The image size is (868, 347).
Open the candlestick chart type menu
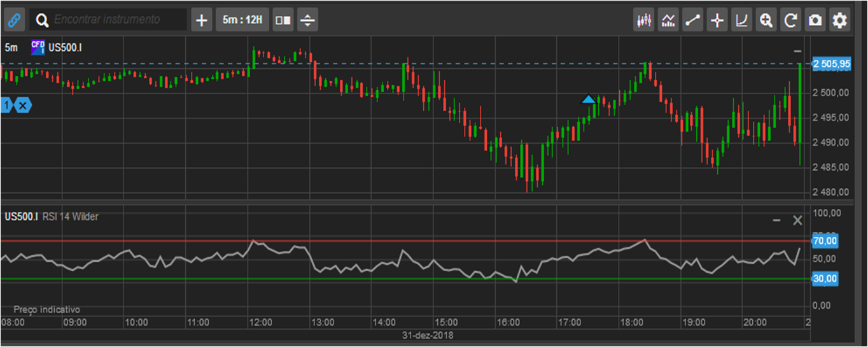pyautogui.click(x=644, y=20)
